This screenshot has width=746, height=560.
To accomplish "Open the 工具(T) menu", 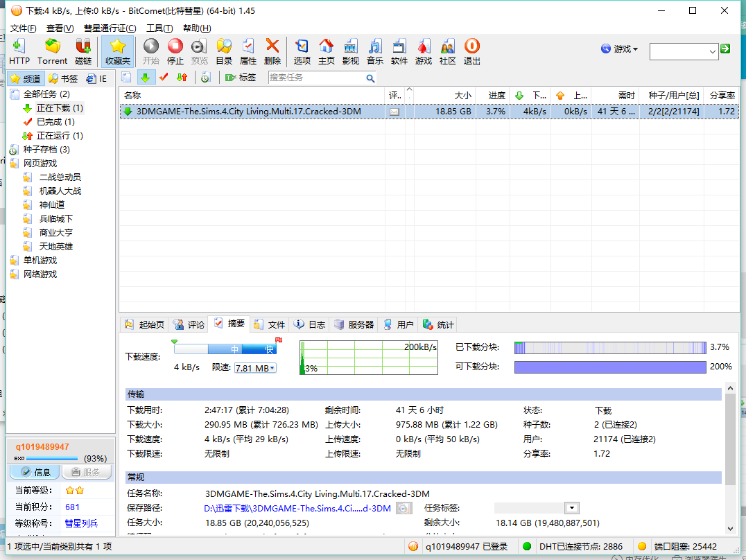I will (x=159, y=28).
